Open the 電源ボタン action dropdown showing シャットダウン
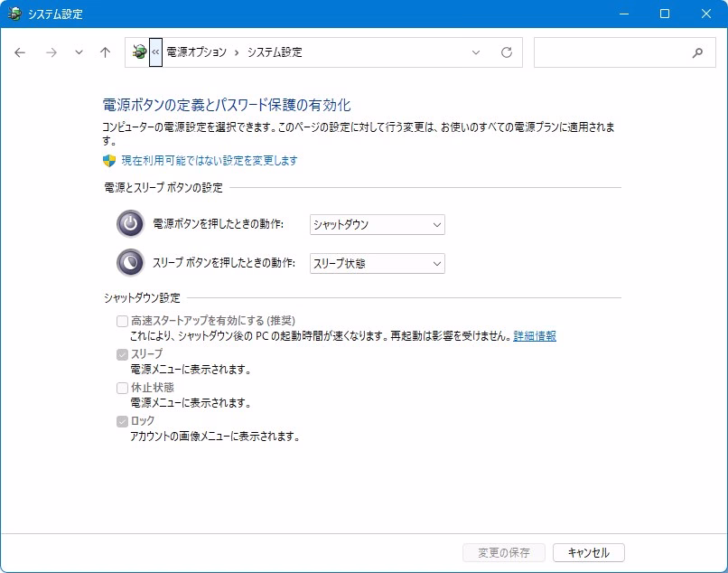728x573 pixels. pos(377,224)
